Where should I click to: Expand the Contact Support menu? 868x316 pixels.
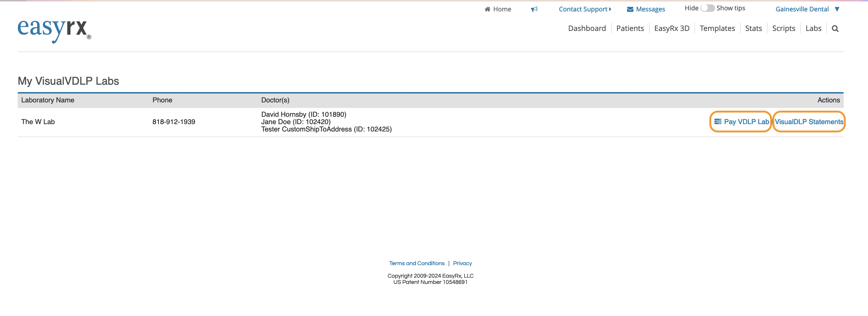tap(585, 9)
